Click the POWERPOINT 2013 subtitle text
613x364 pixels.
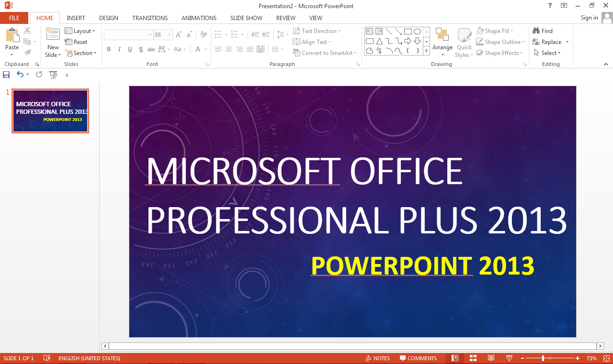coord(422,265)
